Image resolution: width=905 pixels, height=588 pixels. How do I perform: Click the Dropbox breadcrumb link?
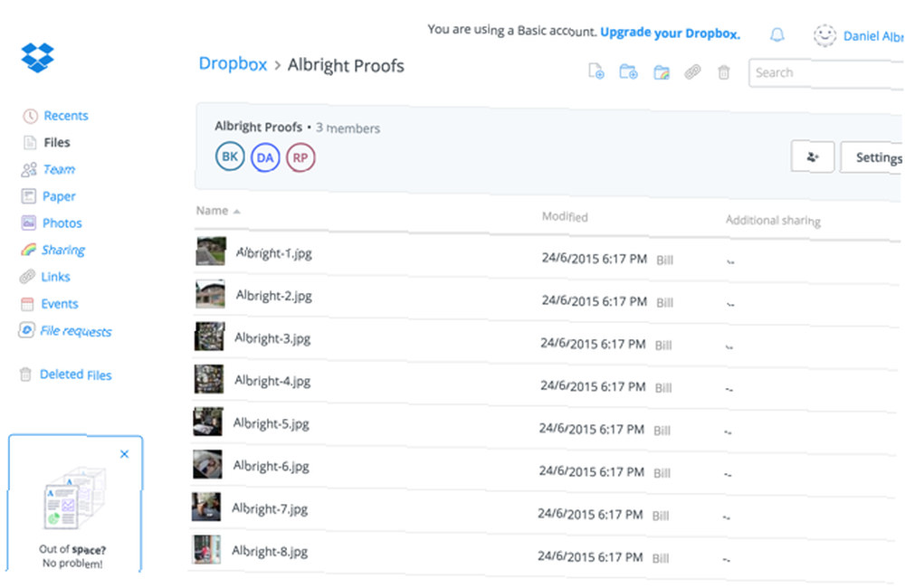point(233,63)
